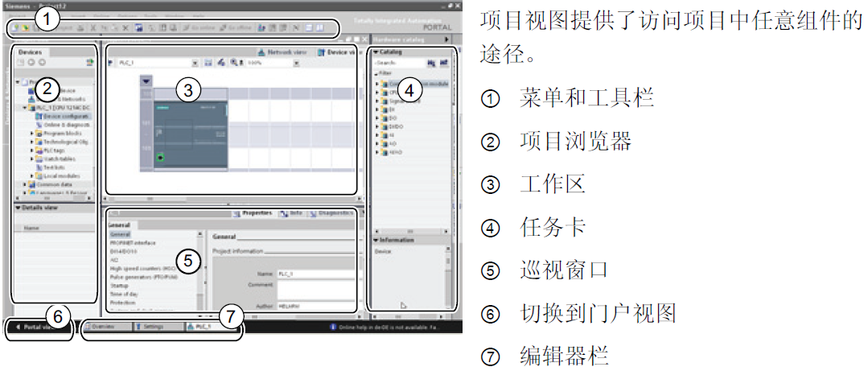Click the Cross-references toolbar icon
The width and height of the screenshot is (868, 371).
[295, 27]
